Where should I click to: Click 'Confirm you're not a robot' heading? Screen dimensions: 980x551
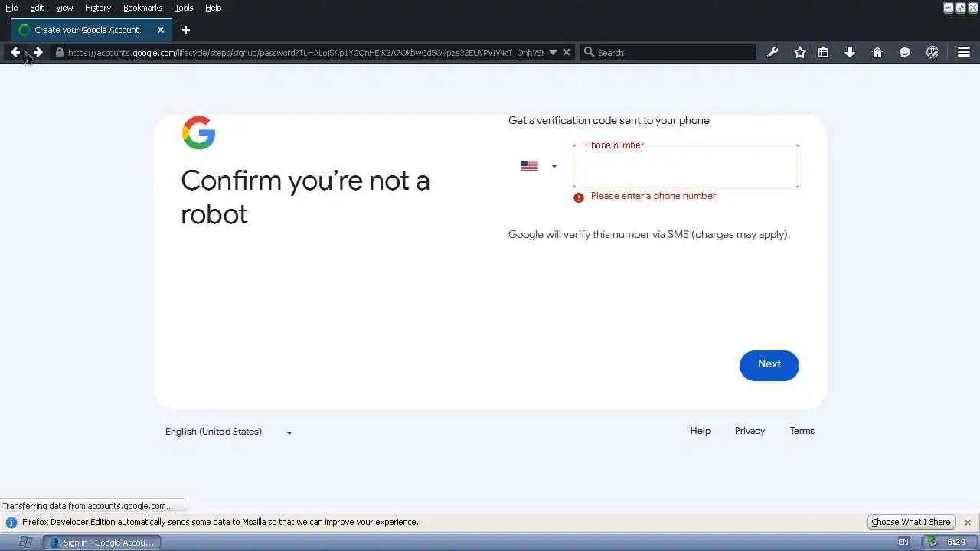(305, 197)
